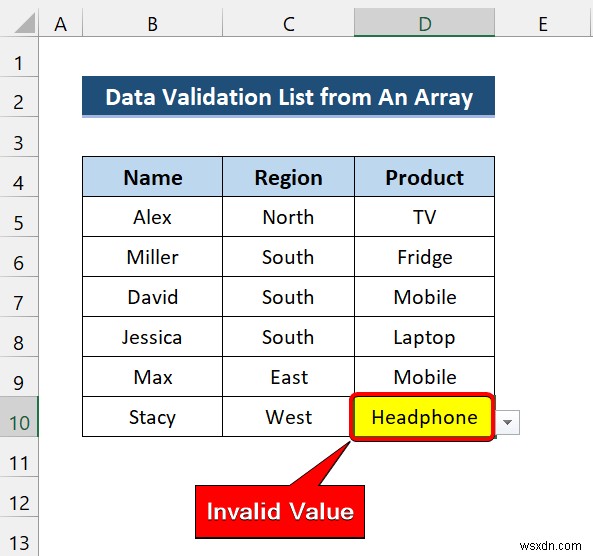Viewport: 593px width, 556px height.
Task: Select row 12 header
Action: click(19, 497)
